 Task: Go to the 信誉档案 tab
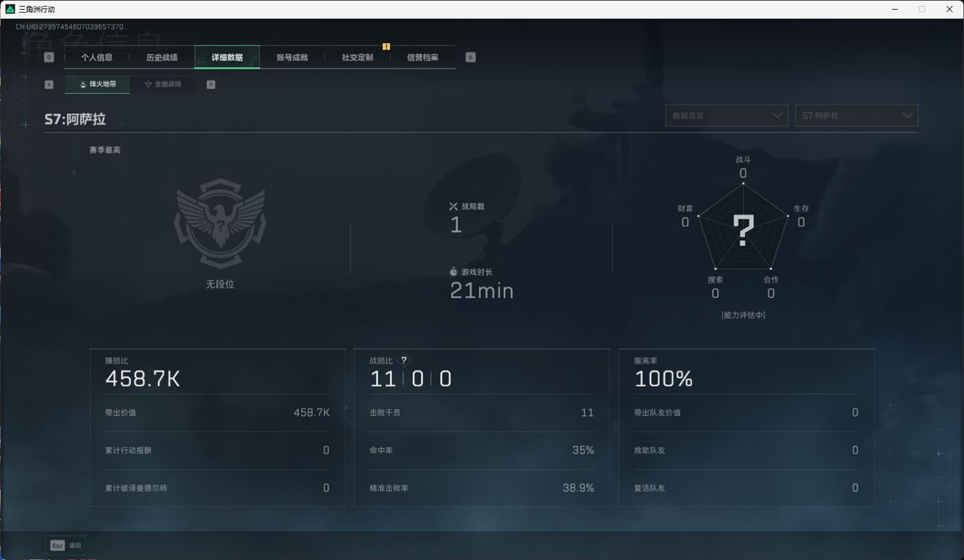tap(422, 57)
